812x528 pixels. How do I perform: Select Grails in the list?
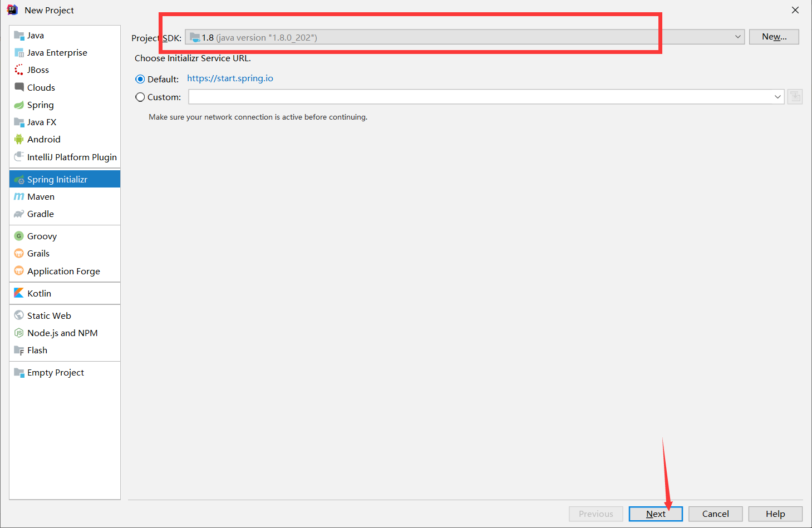click(x=65, y=254)
